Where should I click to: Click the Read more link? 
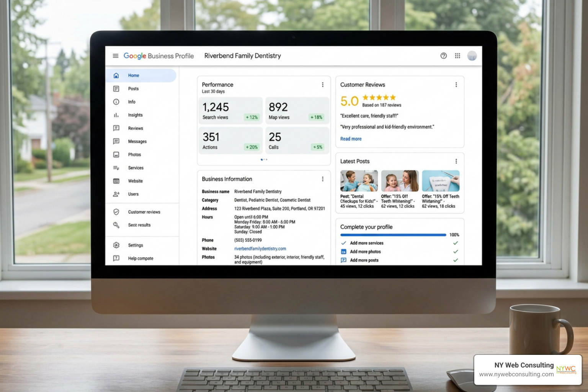click(351, 139)
